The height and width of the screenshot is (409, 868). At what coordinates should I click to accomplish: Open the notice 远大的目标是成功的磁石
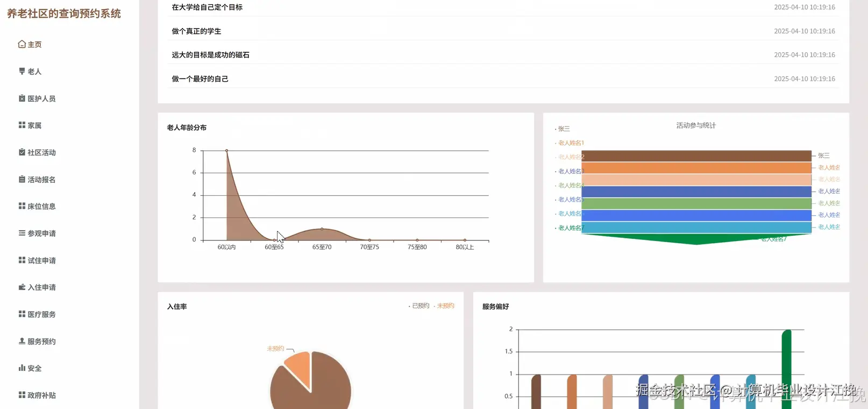pyautogui.click(x=210, y=55)
